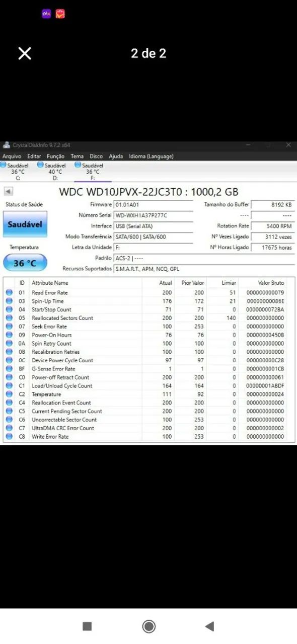Viewport: 297px width, 644px height.
Task: Click the status dot for Temperature row
Action: (9, 394)
